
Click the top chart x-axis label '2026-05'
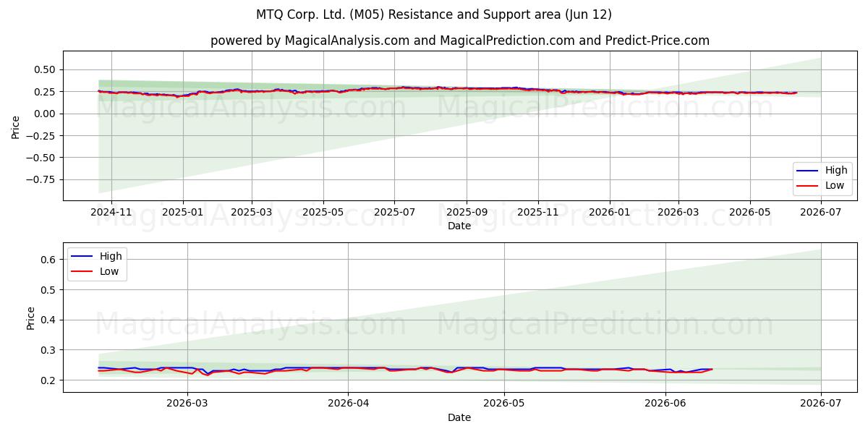[749, 211]
